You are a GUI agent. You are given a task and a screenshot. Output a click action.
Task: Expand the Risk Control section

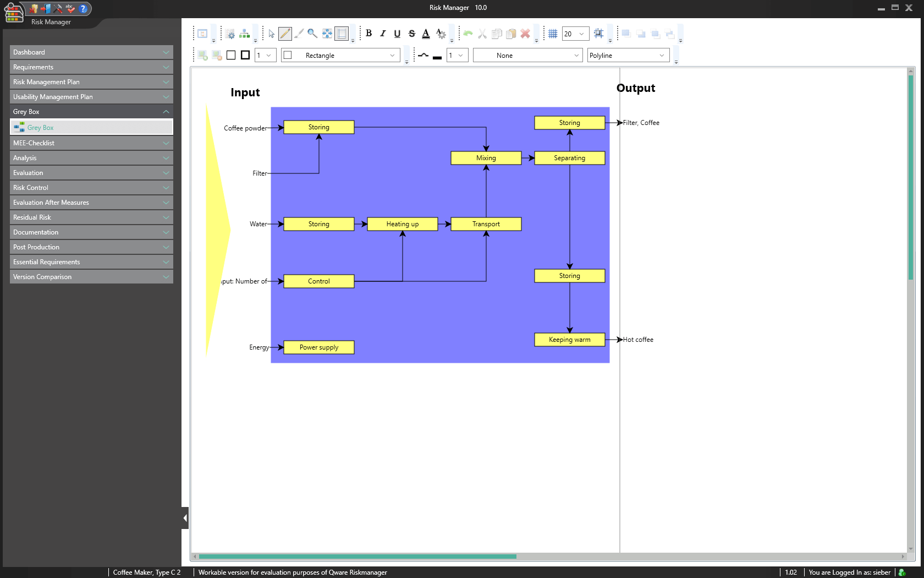click(x=91, y=188)
